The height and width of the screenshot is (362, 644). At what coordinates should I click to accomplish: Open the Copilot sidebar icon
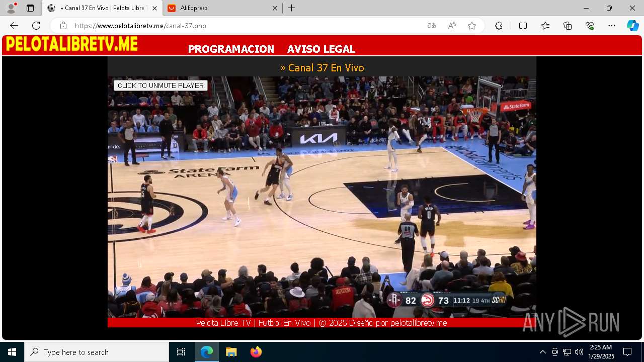pyautogui.click(x=632, y=26)
